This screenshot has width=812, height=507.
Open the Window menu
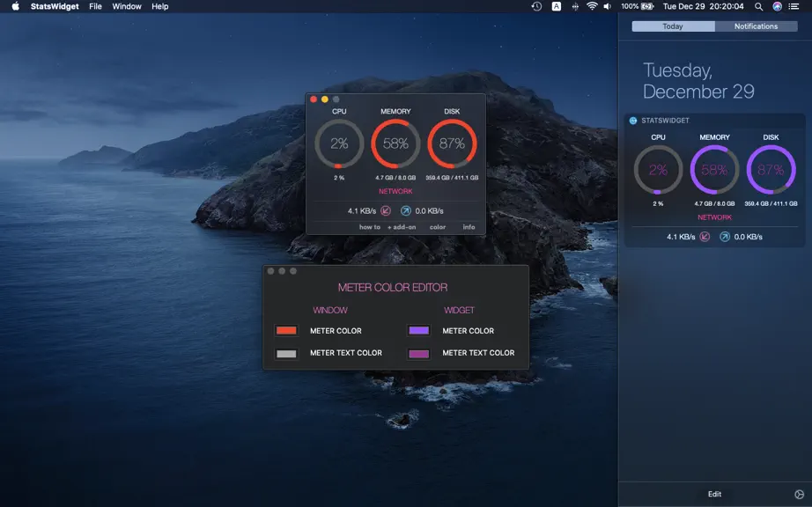[127, 6]
